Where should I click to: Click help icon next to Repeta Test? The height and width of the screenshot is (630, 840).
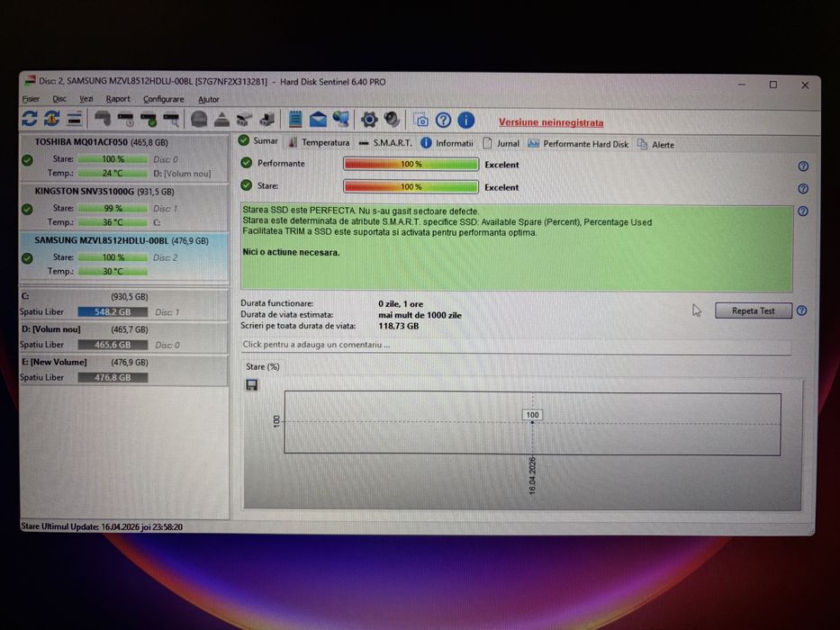[x=802, y=310]
